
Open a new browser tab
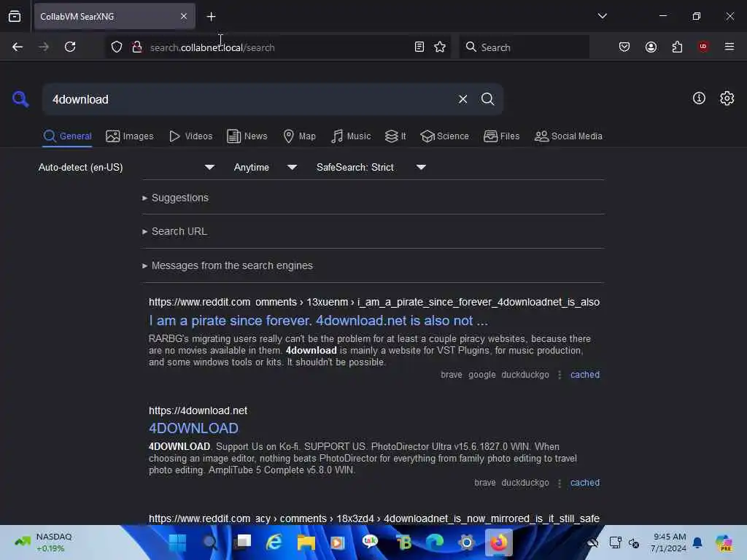tap(211, 17)
